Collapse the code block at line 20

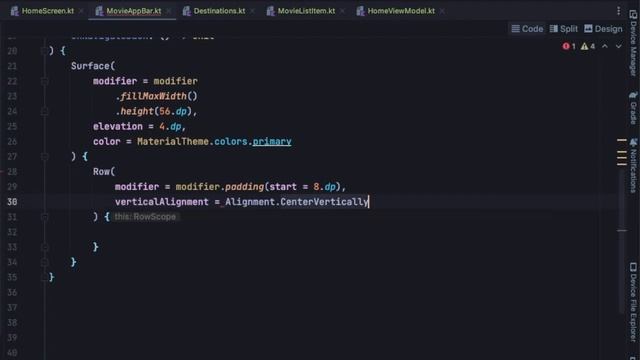(44, 51)
